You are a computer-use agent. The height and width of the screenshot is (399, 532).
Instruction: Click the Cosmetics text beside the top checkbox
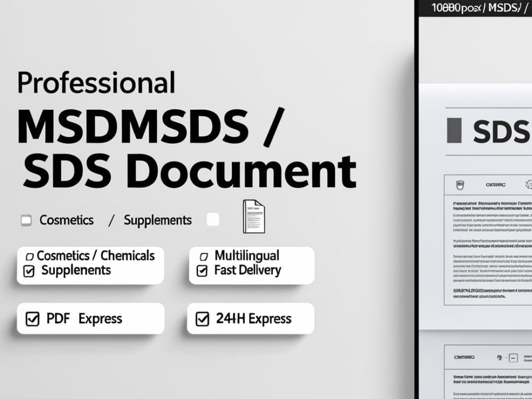pyautogui.click(x=66, y=220)
